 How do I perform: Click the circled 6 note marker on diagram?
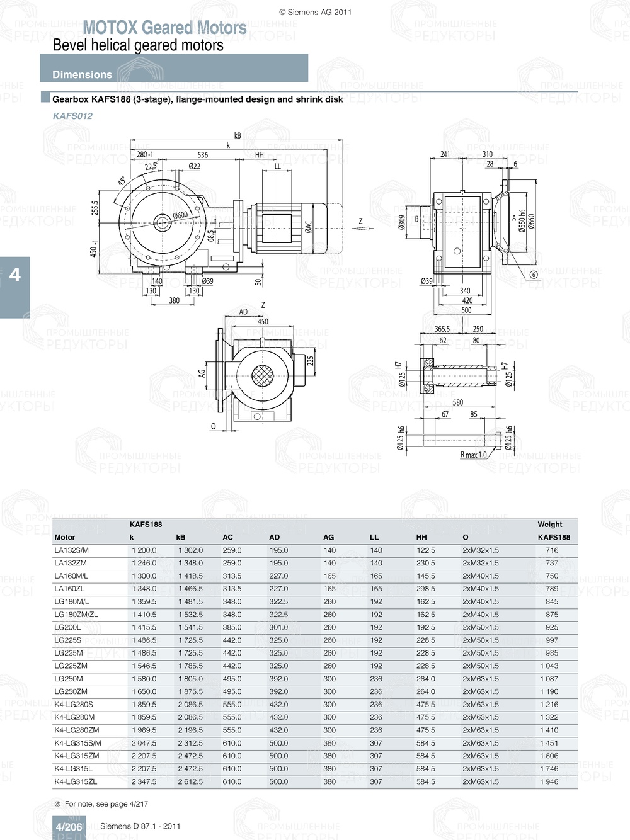(x=532, y=273)
